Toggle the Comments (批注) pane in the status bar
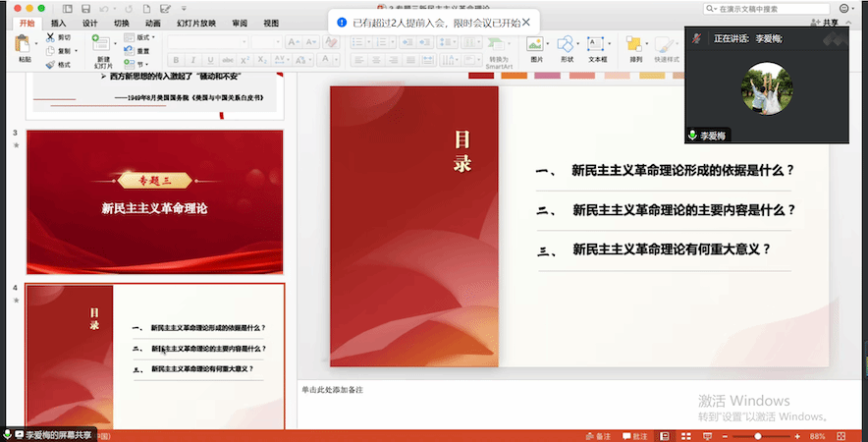 634,435
